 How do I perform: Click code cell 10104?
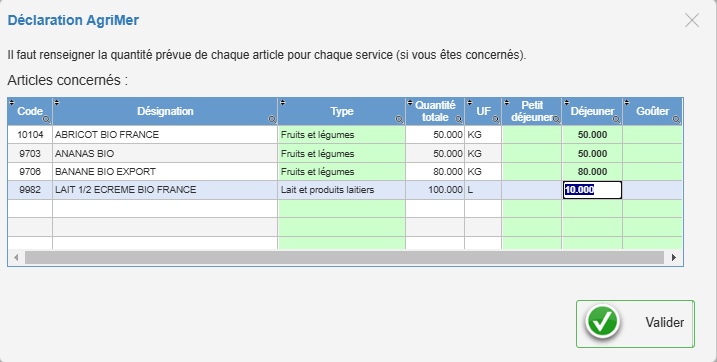pos(30,135)
